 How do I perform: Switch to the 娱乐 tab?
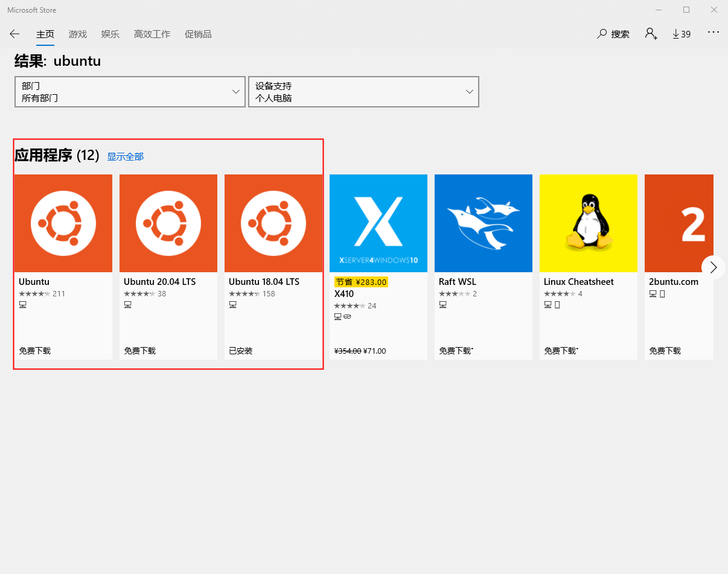click(x=110, y=34)
